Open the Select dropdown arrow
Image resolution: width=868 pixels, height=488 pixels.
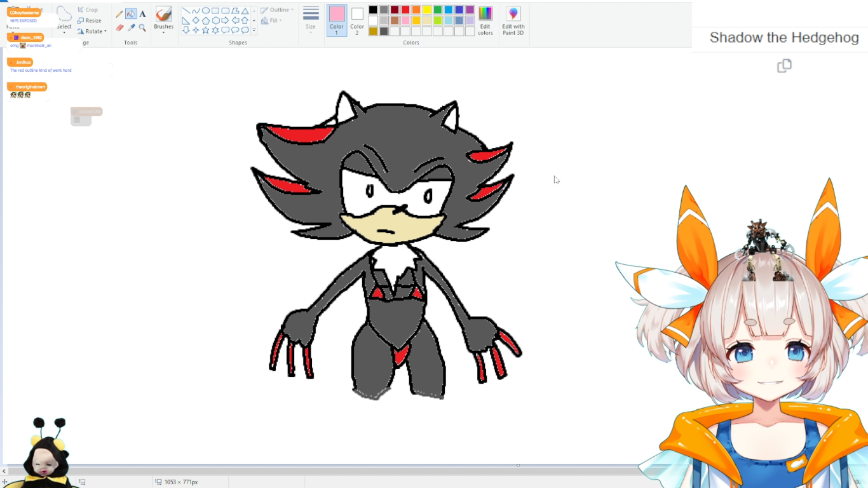64,32
